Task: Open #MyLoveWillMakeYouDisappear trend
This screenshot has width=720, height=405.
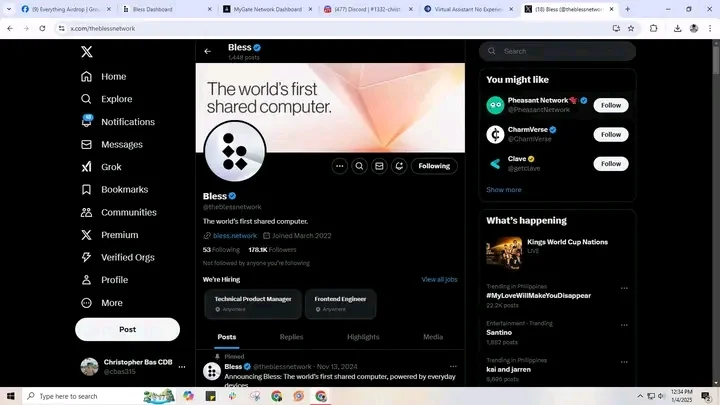Action: coord(538,296)
